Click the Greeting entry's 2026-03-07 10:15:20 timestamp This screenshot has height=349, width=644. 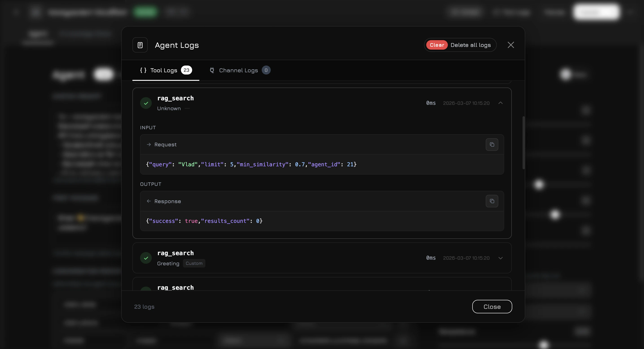(x=466, y=258)
